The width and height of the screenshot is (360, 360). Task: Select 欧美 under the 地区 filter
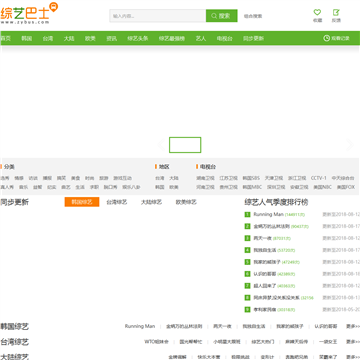tap(174, 187)
